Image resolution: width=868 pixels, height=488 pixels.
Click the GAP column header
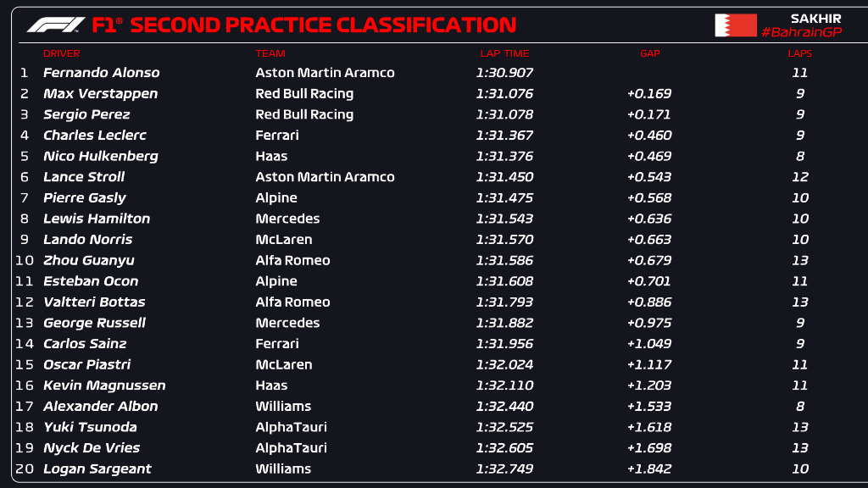point(649,53)
